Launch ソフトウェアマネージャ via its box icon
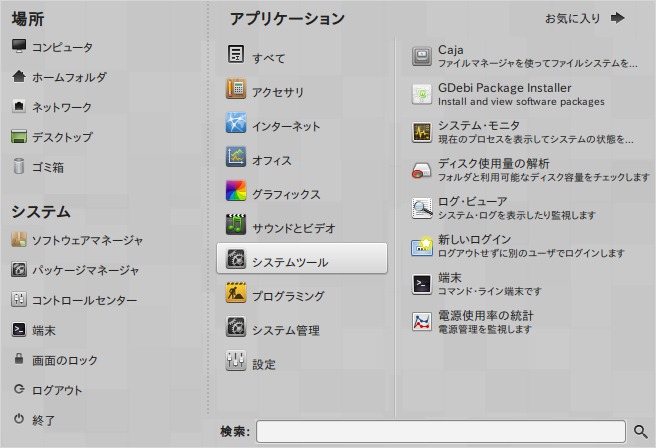 point(19,240)
